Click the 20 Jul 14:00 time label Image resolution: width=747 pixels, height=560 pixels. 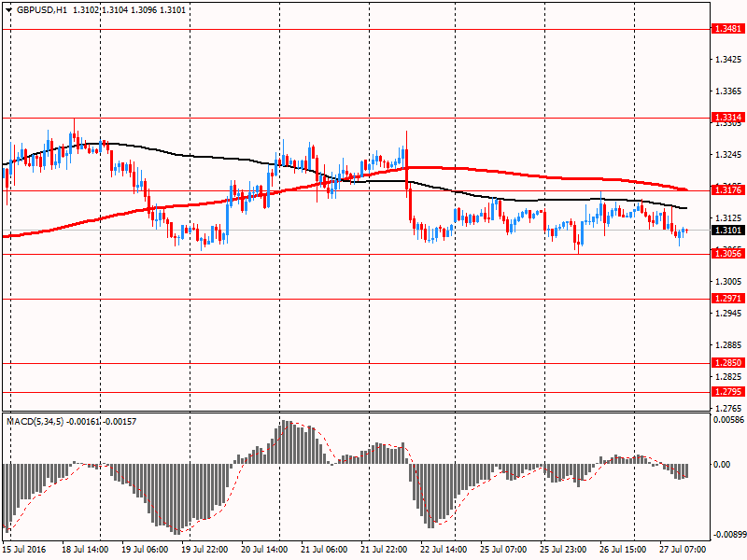coord(264,550)
